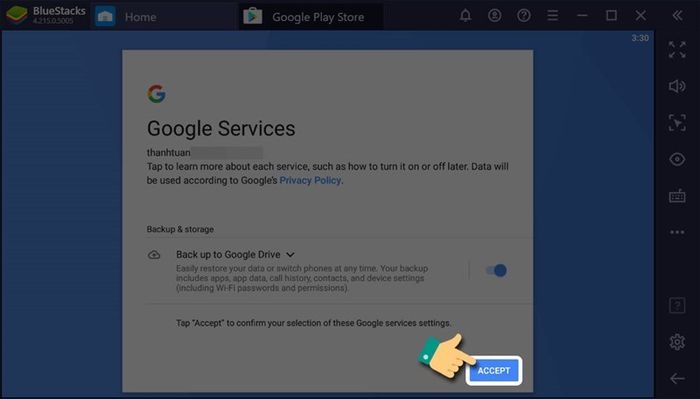Click the eye icon in sidebar
This screenshot has width=700, height=399.
pos(677,159)
